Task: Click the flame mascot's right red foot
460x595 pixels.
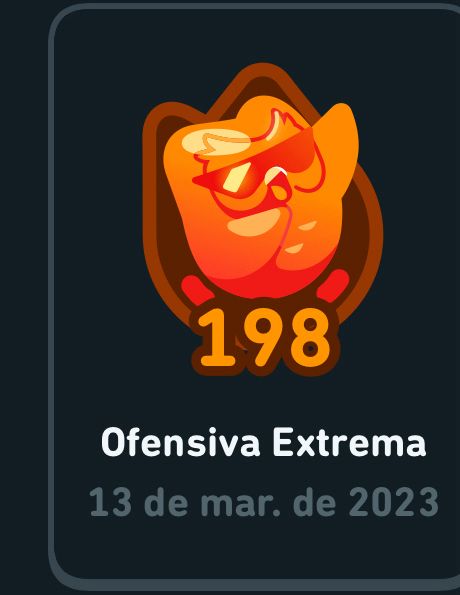Action: tap(333, 285)
